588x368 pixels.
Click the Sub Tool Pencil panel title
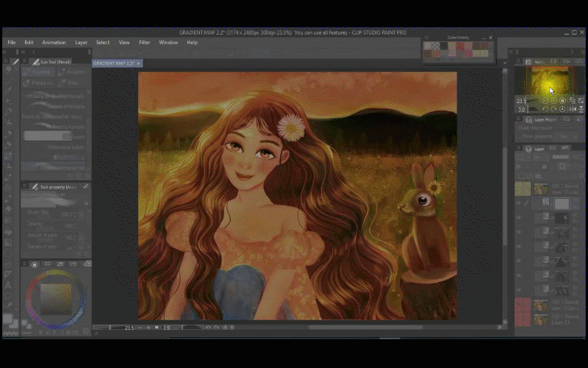54,62
